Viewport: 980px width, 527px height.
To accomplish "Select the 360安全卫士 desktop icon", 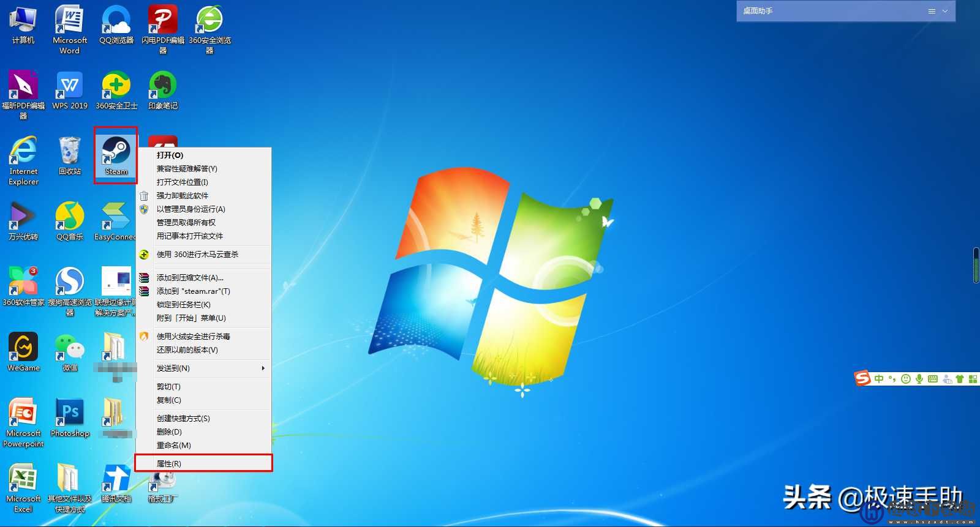I will click(x=116, y=91).
